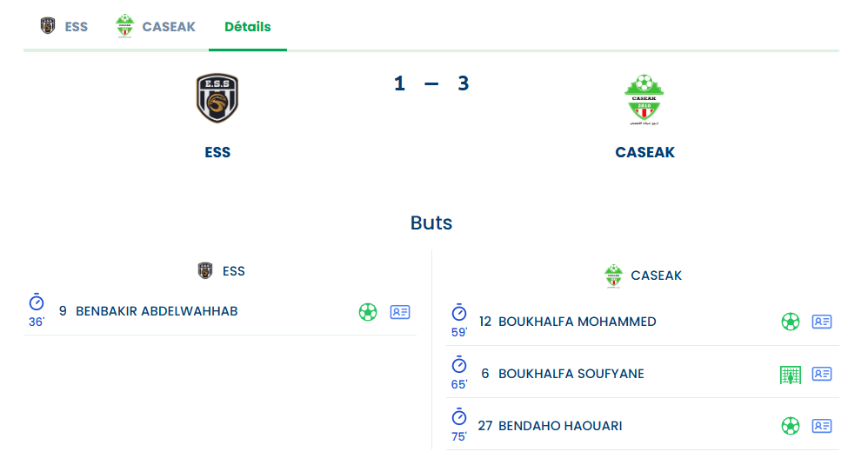Click the soccer ball icon for Boukhalfa Mohammed

[x=790, y=322]
